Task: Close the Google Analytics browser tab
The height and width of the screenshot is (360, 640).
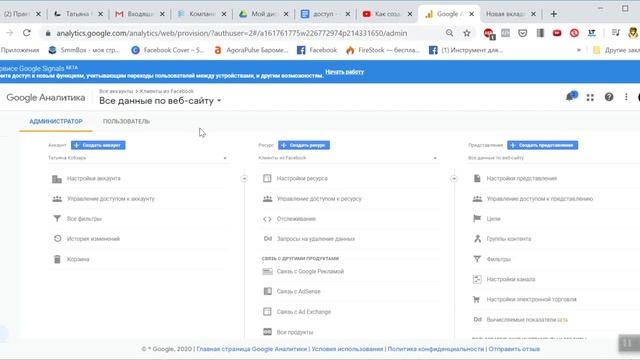Action: [472, 14]
